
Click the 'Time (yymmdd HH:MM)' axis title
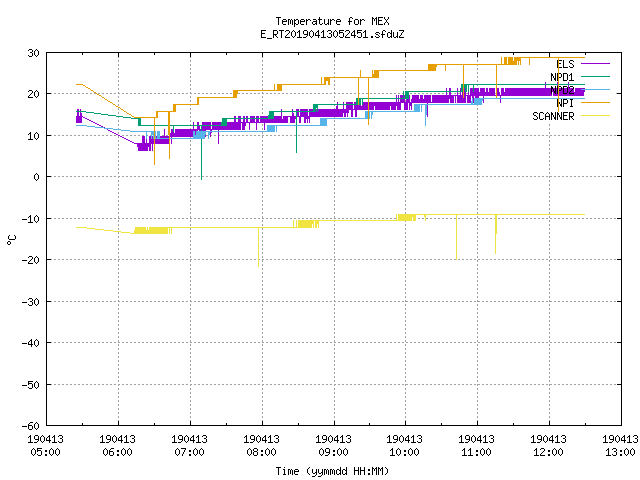pos(332,471)
